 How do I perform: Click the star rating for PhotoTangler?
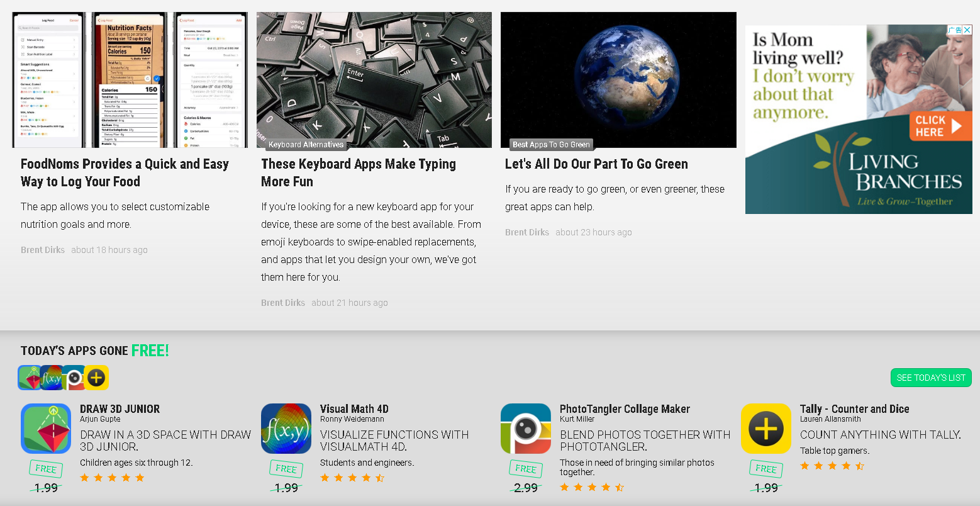click(592, 487)
